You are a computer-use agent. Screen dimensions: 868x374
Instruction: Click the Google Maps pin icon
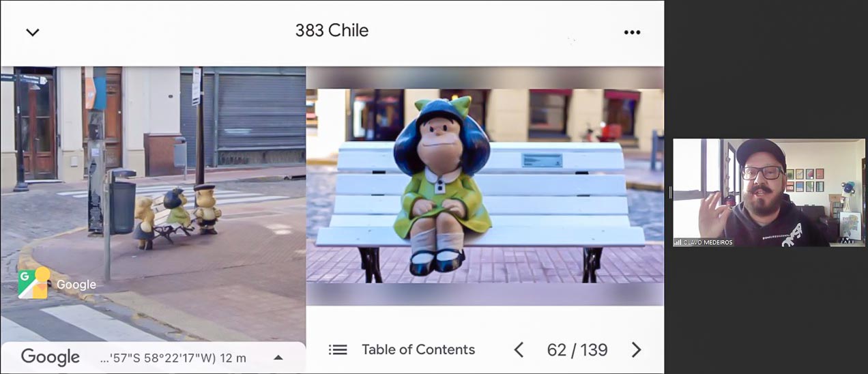click(x=33, y=283)
